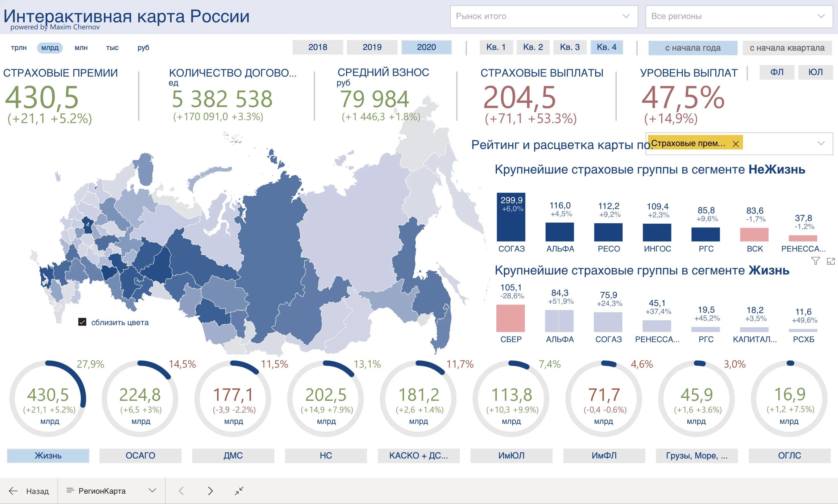Go to the previous page with the left chevron
838x504 pixels.
[x=181, y=491]
